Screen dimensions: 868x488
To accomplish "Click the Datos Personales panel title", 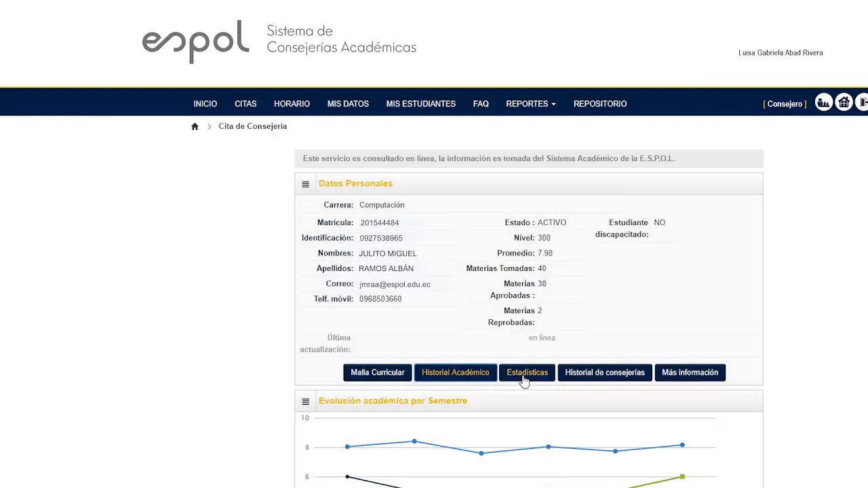I will (x=355, y=184).
